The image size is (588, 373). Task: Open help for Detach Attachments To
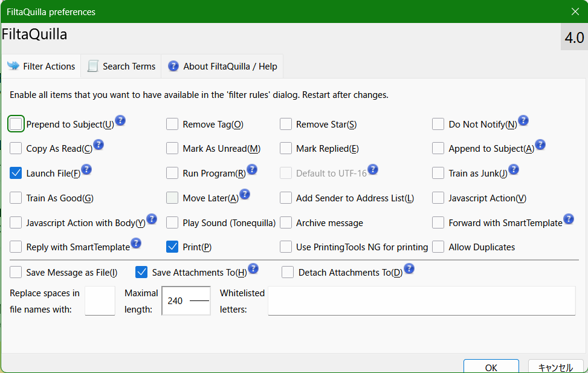click(410, 268)
